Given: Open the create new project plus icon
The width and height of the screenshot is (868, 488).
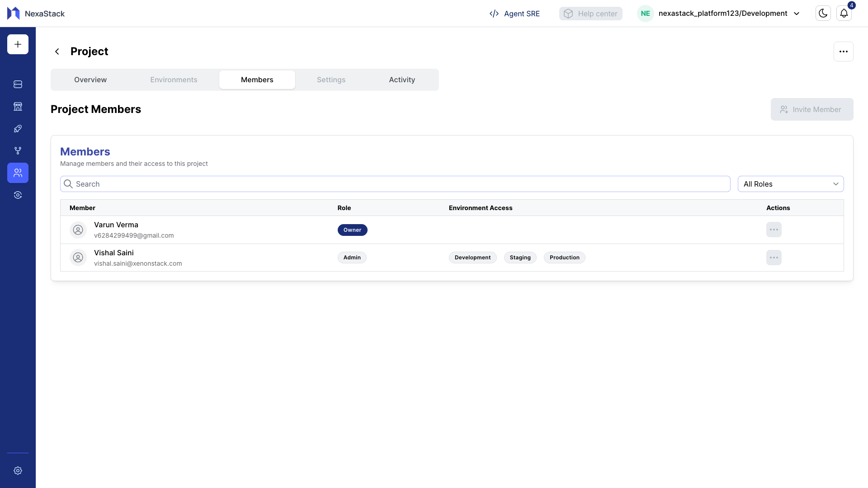Looking at the screenshot, I should coord(18,44).
